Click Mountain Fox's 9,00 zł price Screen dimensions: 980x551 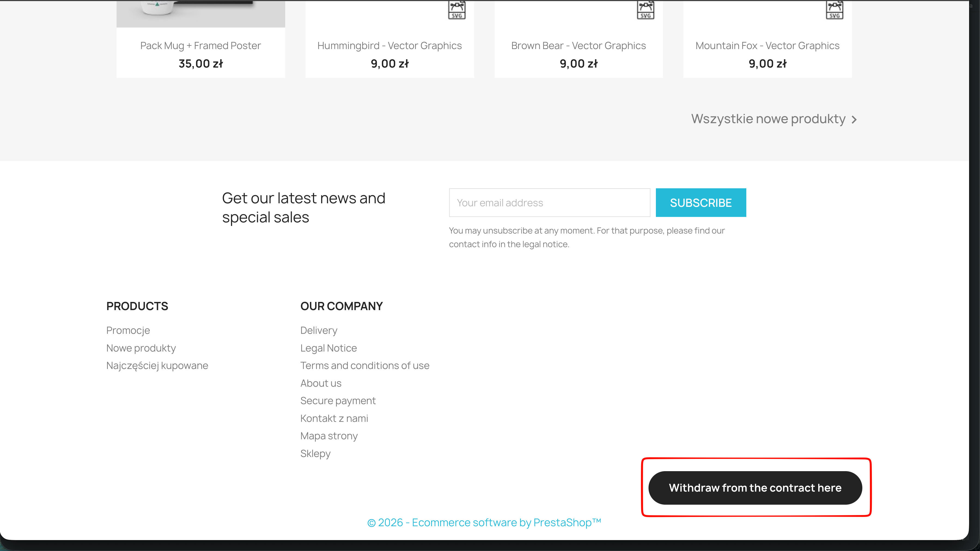click(767, 63)
